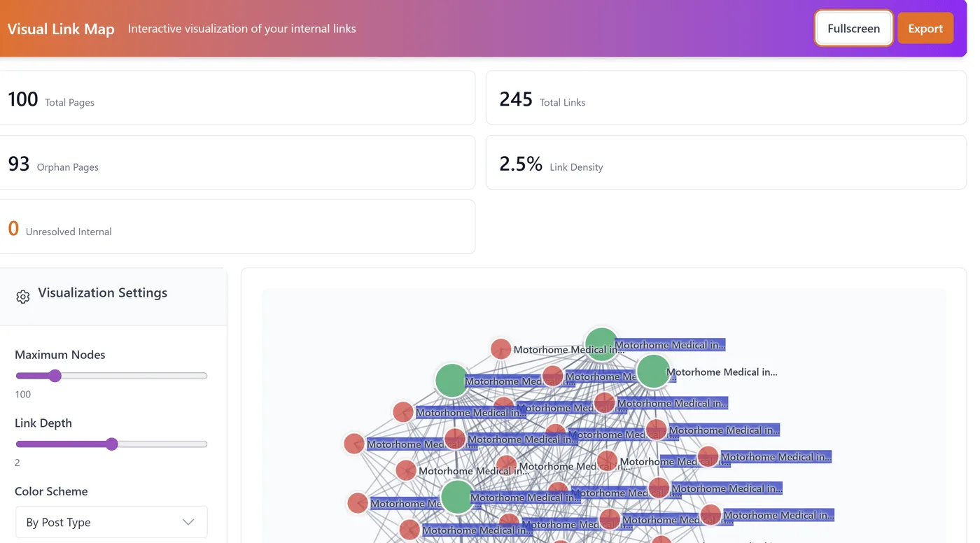Enter Fullscreen mode for the link map
The image size is (980, 543).
click(x=853, y=29)
